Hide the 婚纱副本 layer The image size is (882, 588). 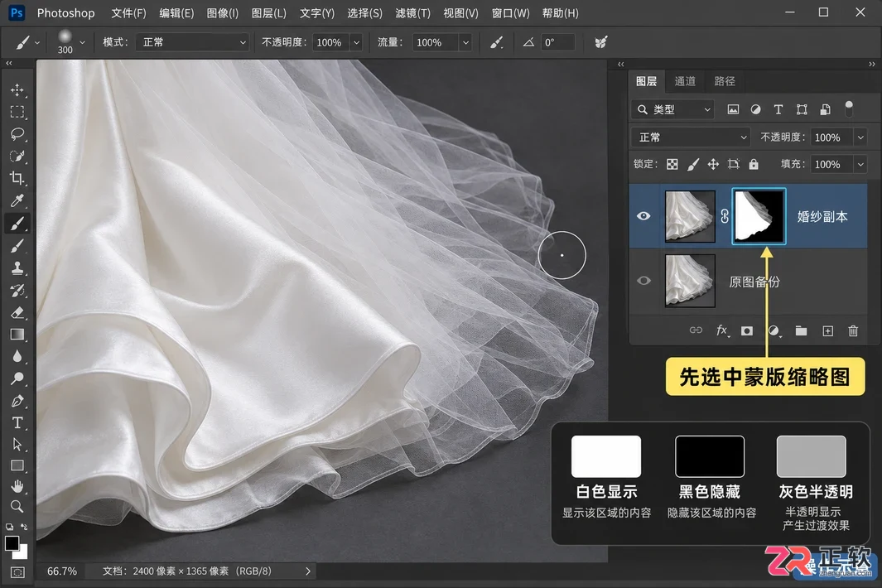(644, 216)
